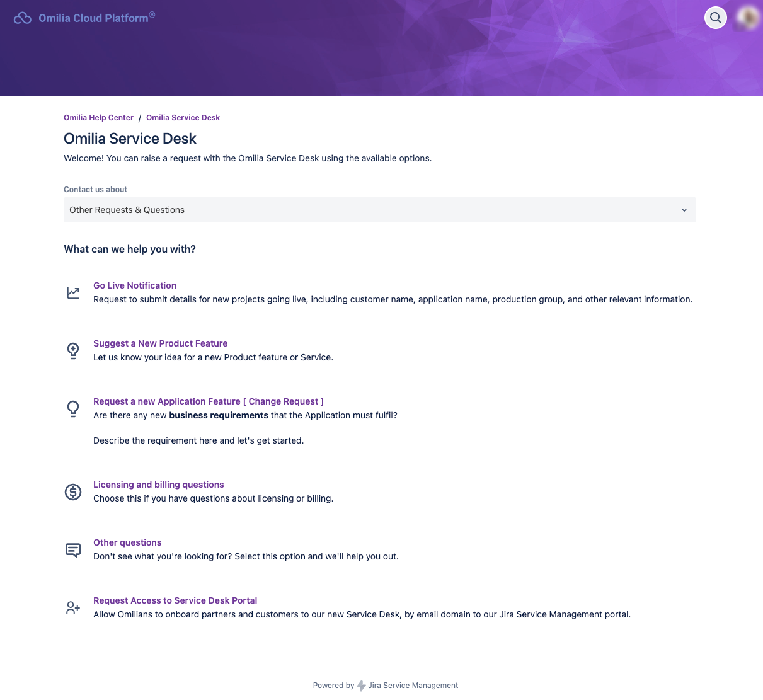Choose Licensing and billing questions
763x700 pixels.
tap(158, 485)
